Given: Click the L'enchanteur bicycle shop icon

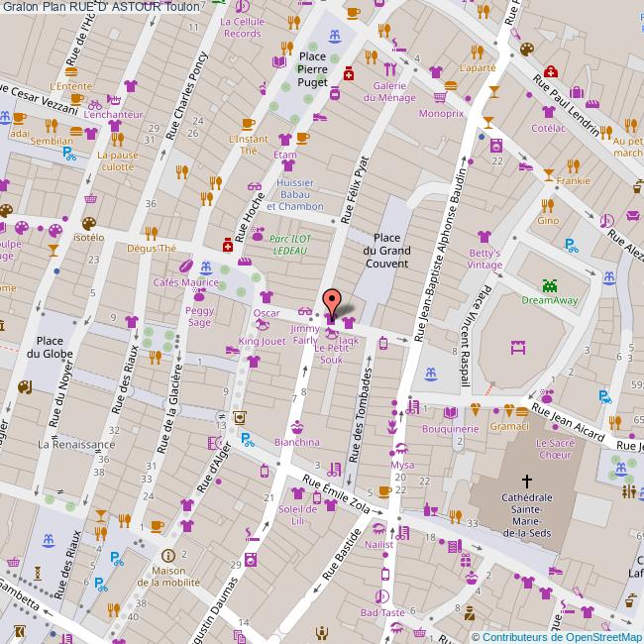Looking at the screenshot, I should click(x=95, y=102).
